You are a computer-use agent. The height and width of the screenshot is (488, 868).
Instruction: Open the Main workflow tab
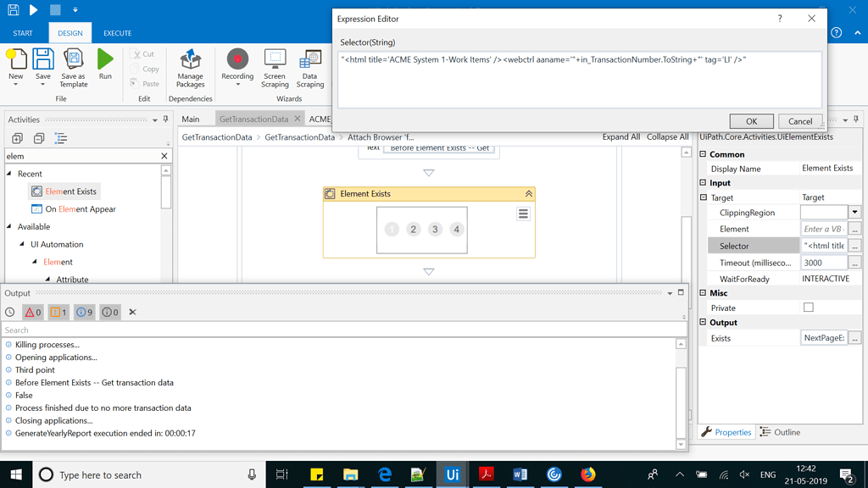coord(193,119)
